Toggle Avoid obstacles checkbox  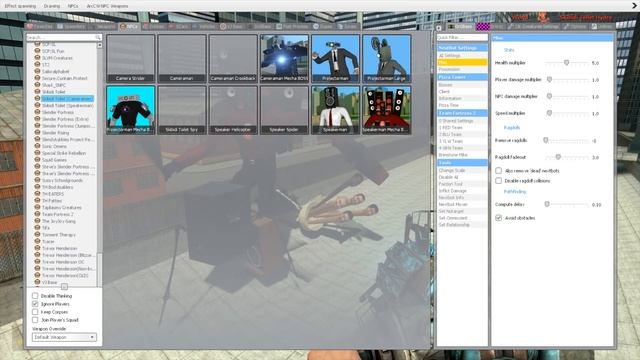[498, 218]
